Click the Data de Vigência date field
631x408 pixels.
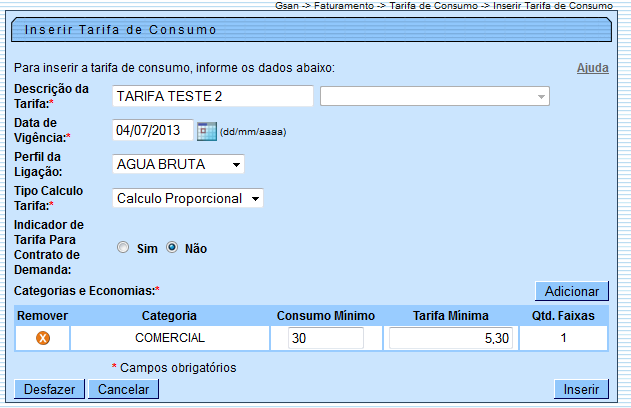(x=153, y=131)
